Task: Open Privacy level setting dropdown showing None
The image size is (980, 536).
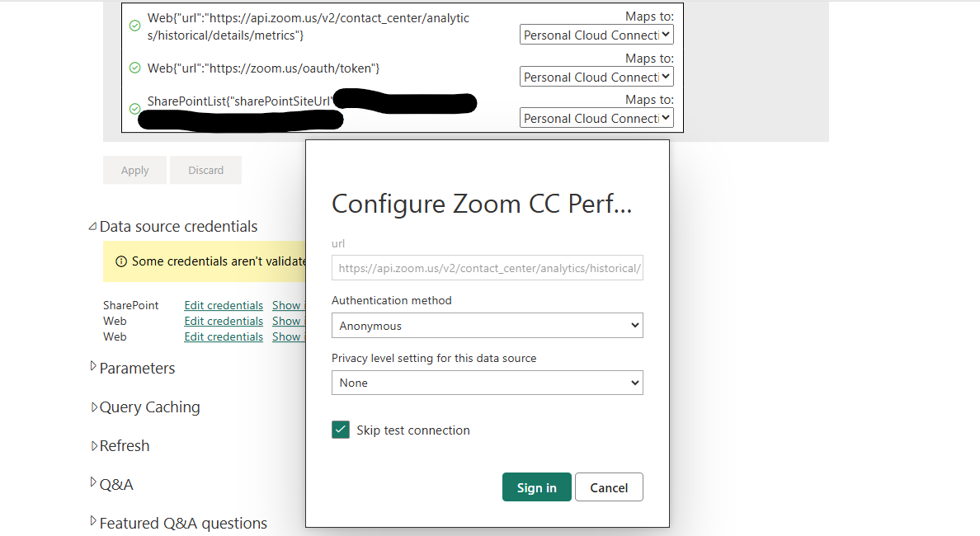Action: click(487, 383)
